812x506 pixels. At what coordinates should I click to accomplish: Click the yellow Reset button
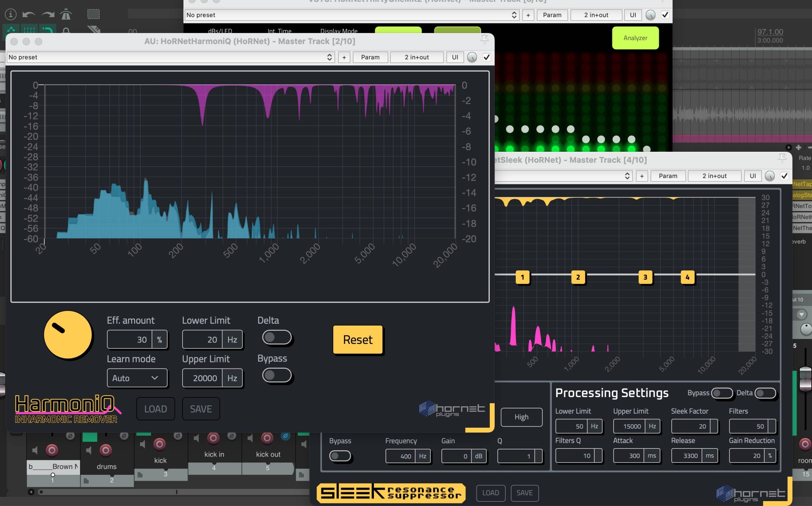(x=358, y=340)
